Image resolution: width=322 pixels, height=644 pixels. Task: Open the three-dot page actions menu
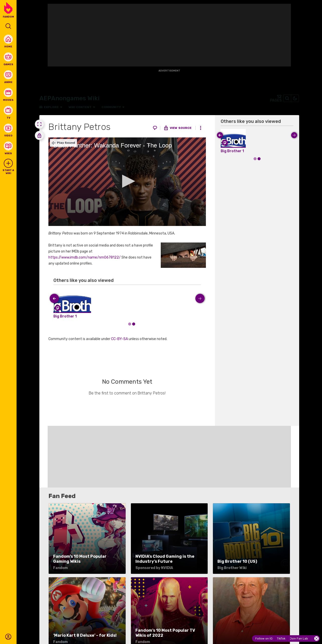(200, 128)
